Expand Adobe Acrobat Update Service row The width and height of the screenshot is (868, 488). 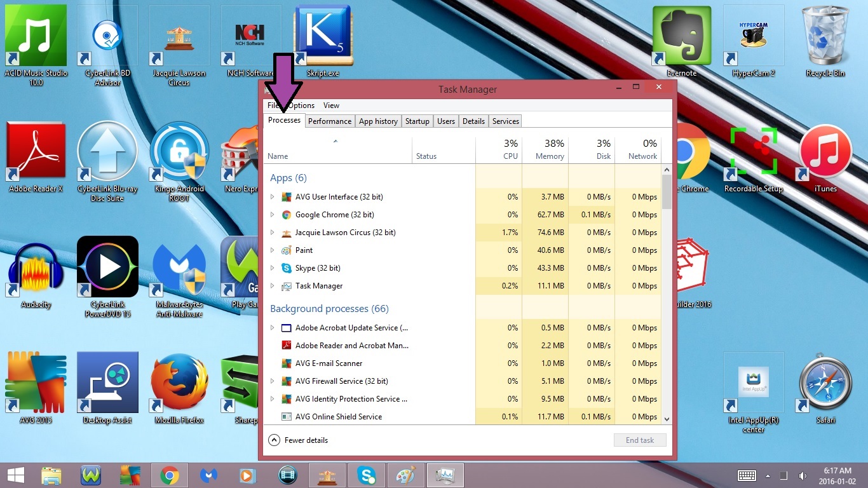coord(273,328)
